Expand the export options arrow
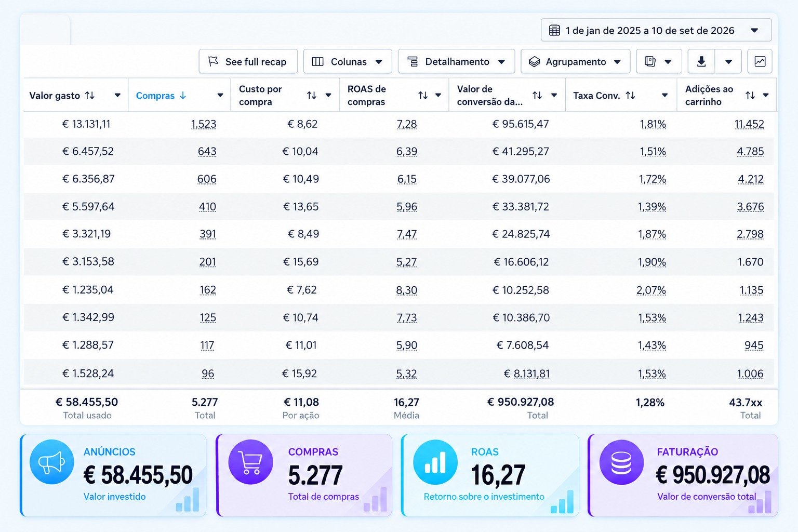This screenshot has height=532, width=798. pyautogui.click(x=728, y=61)
